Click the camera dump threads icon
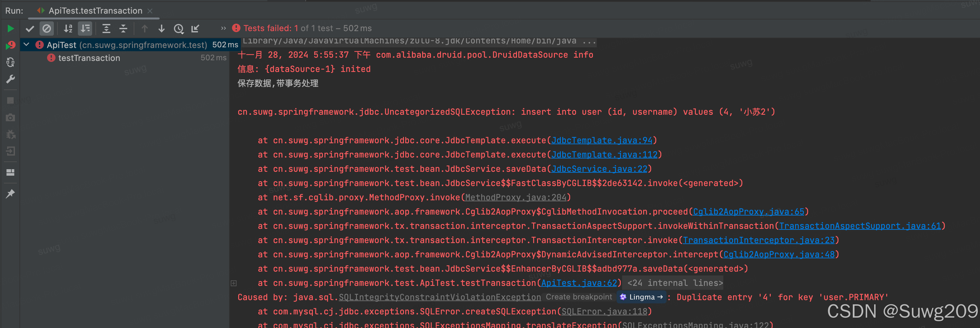 [11, 117]
